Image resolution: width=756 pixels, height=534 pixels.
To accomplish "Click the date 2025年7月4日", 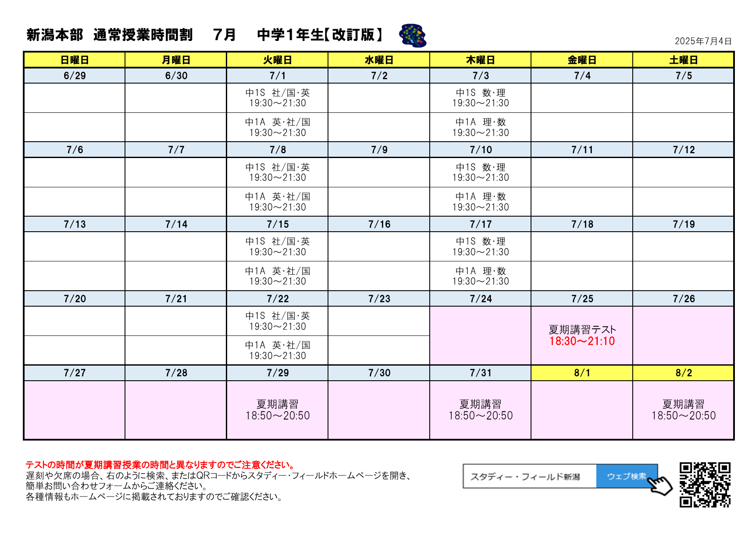I will click(703, 41).
